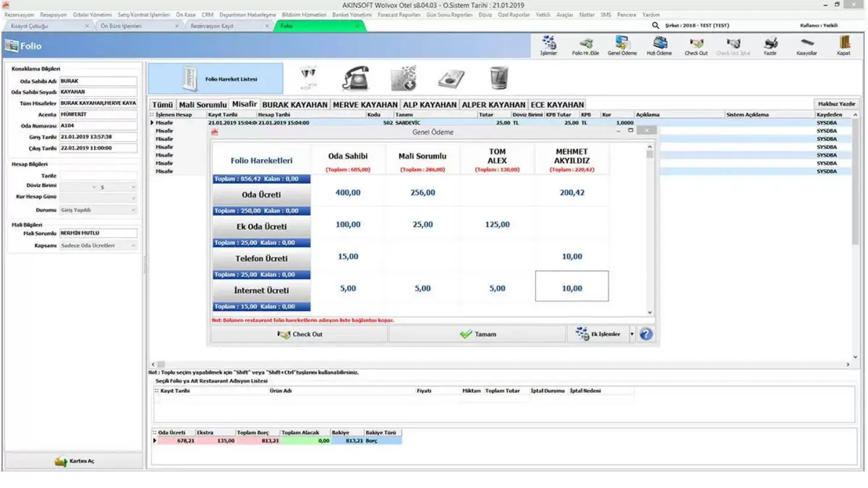
Task: Click the Tarife input field
Action: coord(99,176)
